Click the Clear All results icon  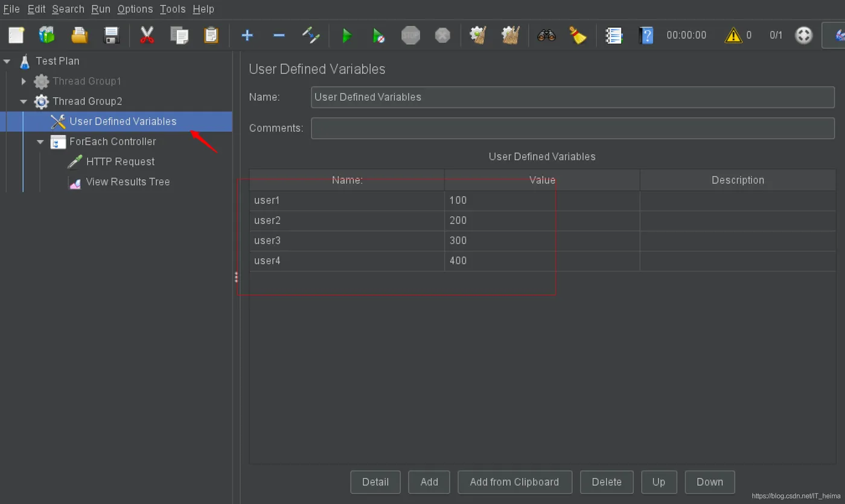click(x=511, y=36)
